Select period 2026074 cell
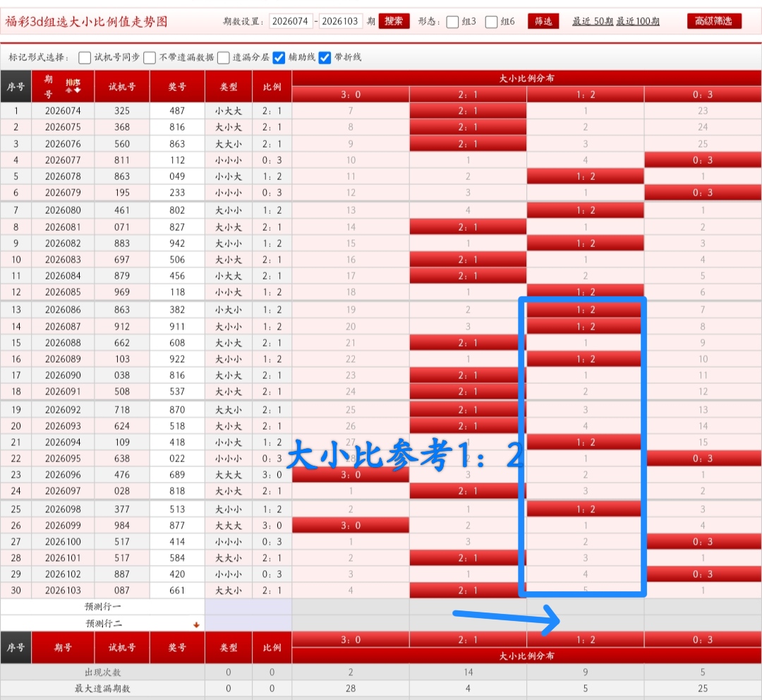Viewport: 762px width, 700px height. point(64,111)
